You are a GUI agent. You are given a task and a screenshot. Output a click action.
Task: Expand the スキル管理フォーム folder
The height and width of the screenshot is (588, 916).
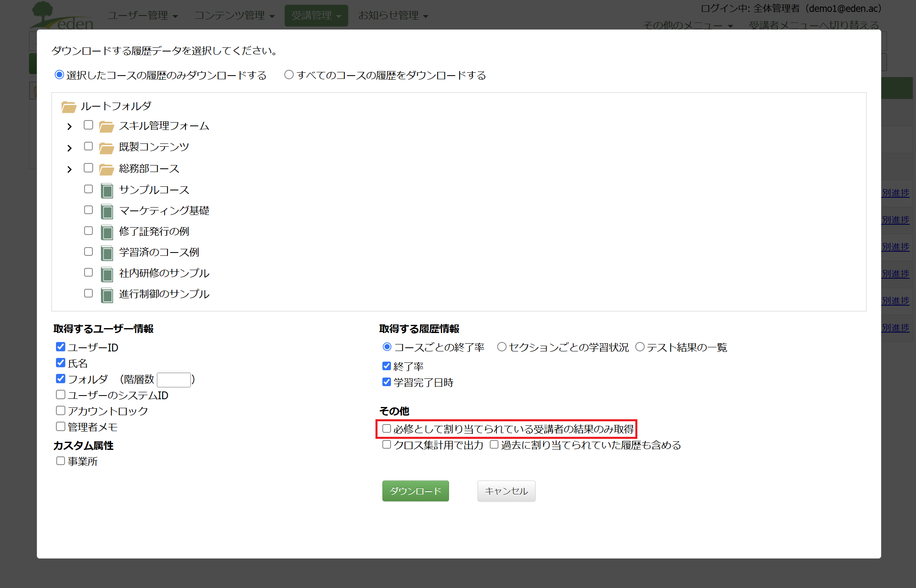coord(69,127)
